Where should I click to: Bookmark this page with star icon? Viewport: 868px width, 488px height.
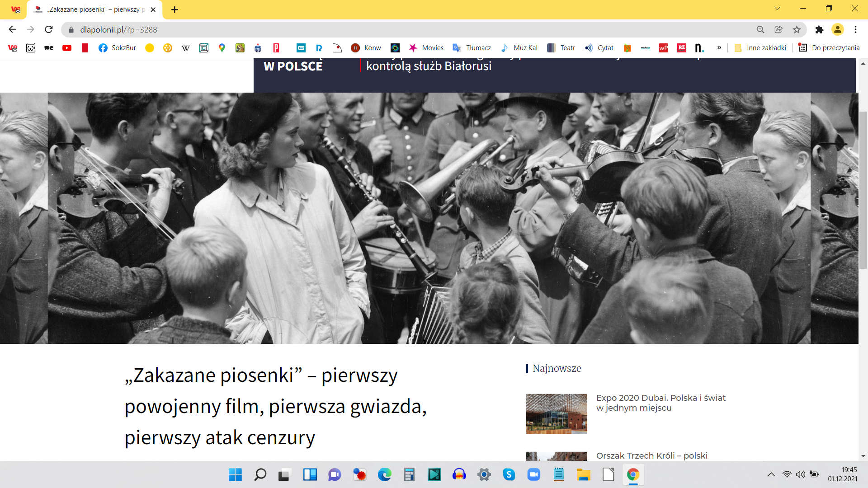(797, 29)
